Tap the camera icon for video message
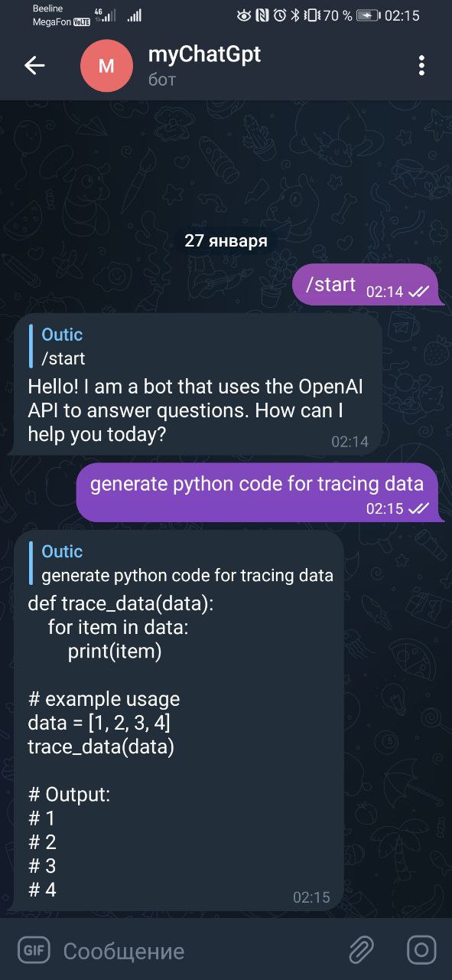452x980 pixels. tap(421, 950)
